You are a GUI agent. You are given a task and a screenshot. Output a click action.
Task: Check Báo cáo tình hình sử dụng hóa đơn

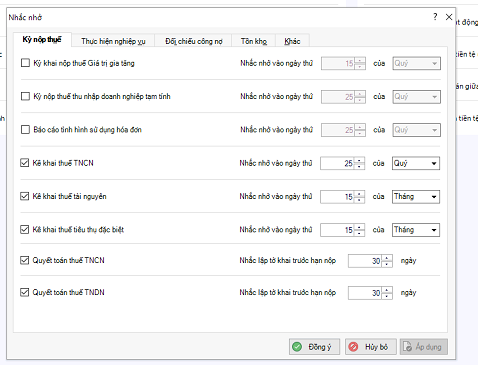(x=25, y=130)
